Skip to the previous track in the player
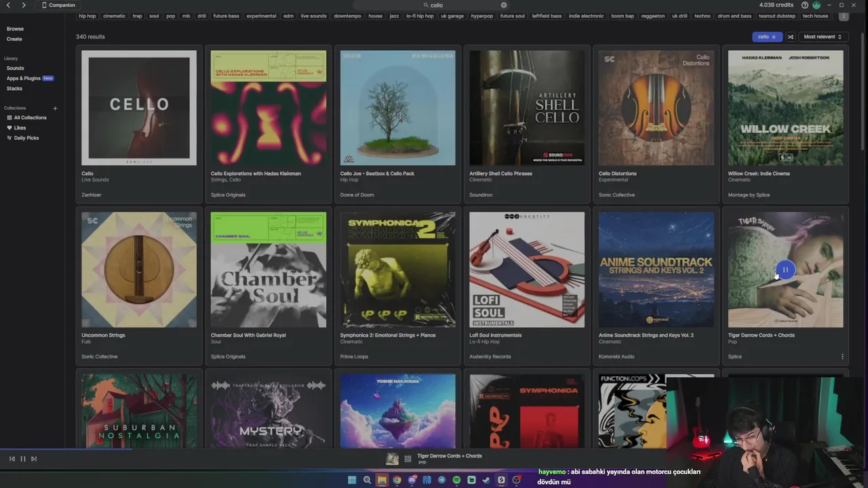Screen dimensions: 868x488 12,459
